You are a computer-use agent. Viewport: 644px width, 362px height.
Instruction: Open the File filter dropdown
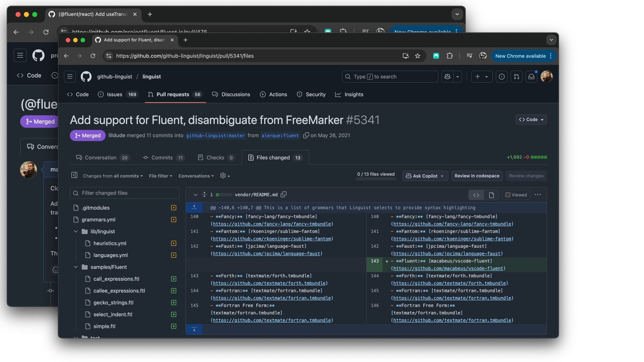[x=160, y=176]
